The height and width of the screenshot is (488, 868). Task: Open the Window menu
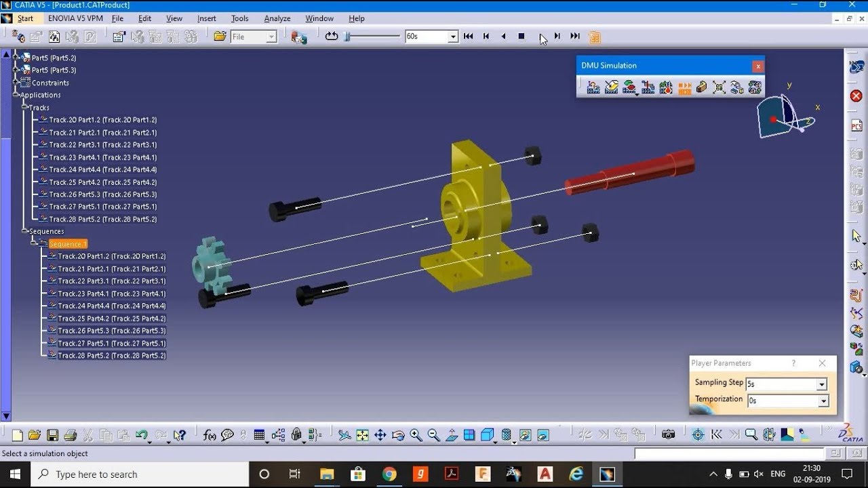(319, 18)
